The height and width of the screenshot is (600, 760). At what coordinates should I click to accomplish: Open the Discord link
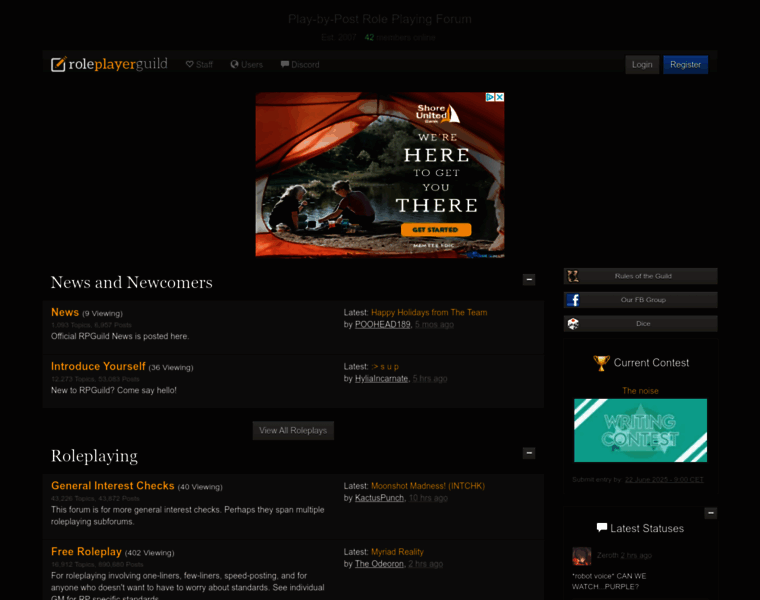pos(300,64)
